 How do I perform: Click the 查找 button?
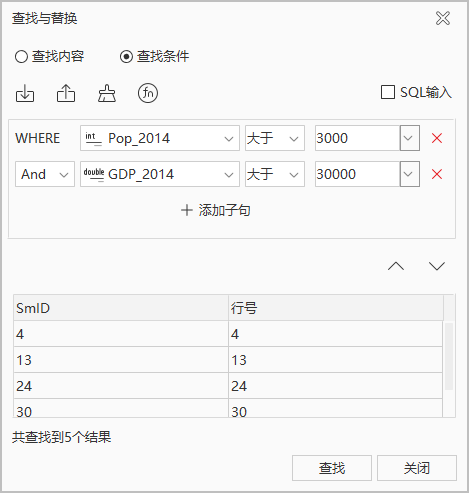[332, 468]
